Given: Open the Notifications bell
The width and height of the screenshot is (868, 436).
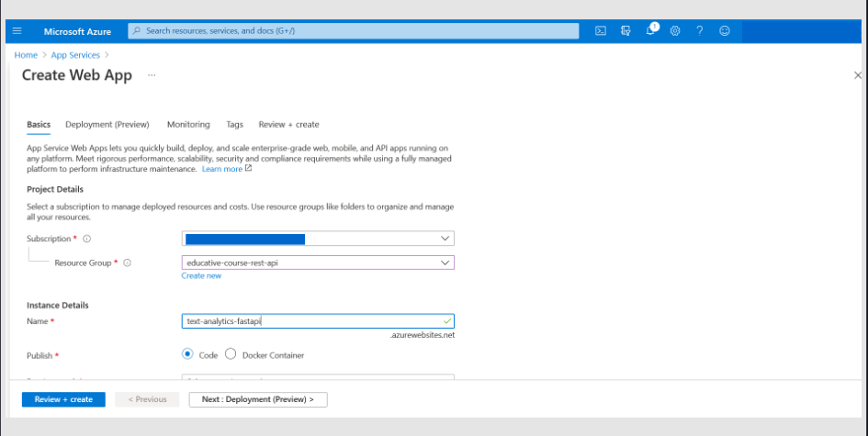Looking at the screenshot, I should point(651,30).
